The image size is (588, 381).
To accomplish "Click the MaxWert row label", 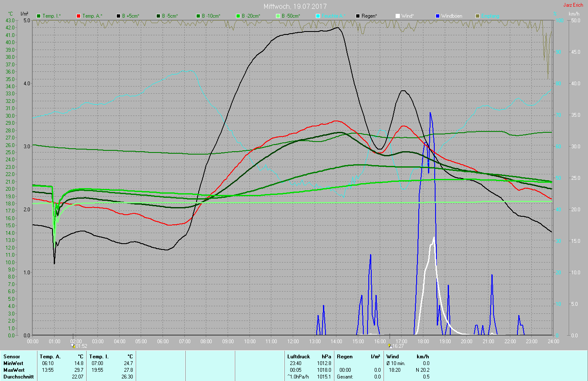I will click(x=13, y=370).
